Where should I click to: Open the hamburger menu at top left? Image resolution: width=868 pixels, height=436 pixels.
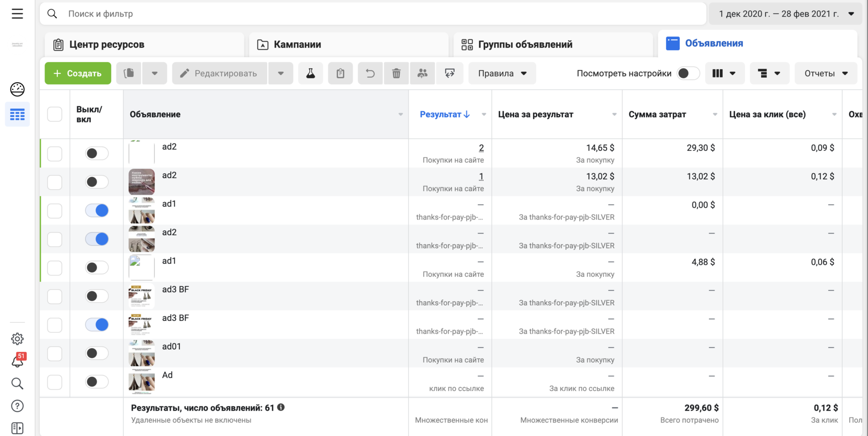pyautogui.click(x=18, y=14)
